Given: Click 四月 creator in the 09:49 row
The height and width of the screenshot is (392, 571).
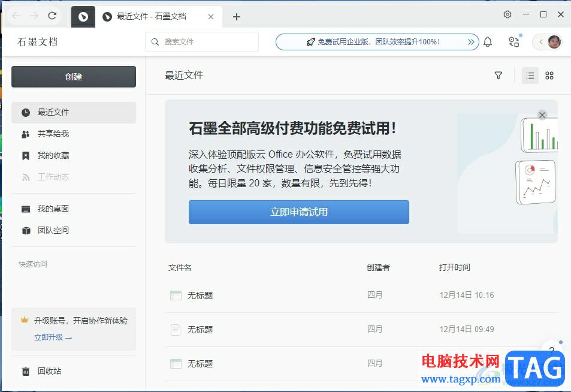Looking at the screenshot, I should [x=374, y=329].
